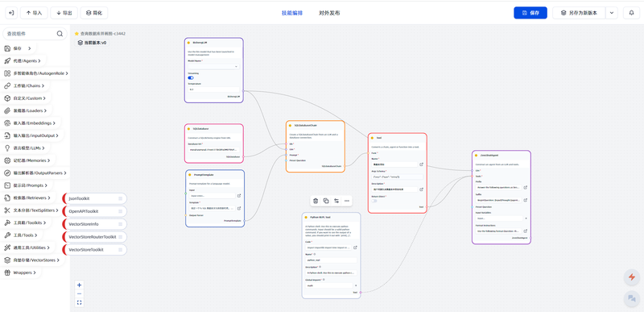Expand the 文本分割/TextSplitters category
The image size is (644, 312).
pyautogui.click(x=31, y=210)
